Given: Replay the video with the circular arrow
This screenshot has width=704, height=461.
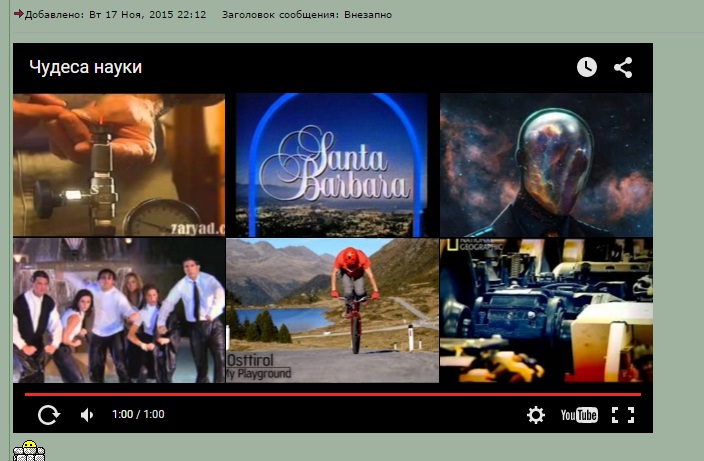Looking at the screenshot, I should (48, 414).
